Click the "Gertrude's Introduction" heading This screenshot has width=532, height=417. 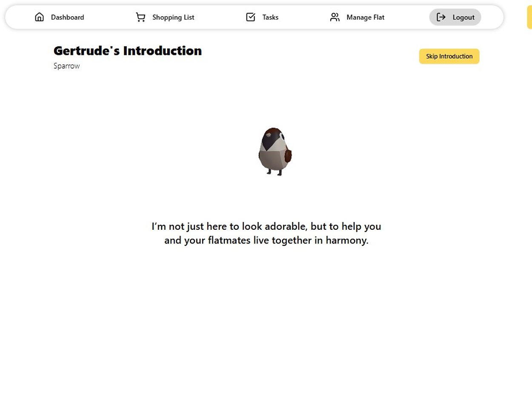click(x=128, y=51)
